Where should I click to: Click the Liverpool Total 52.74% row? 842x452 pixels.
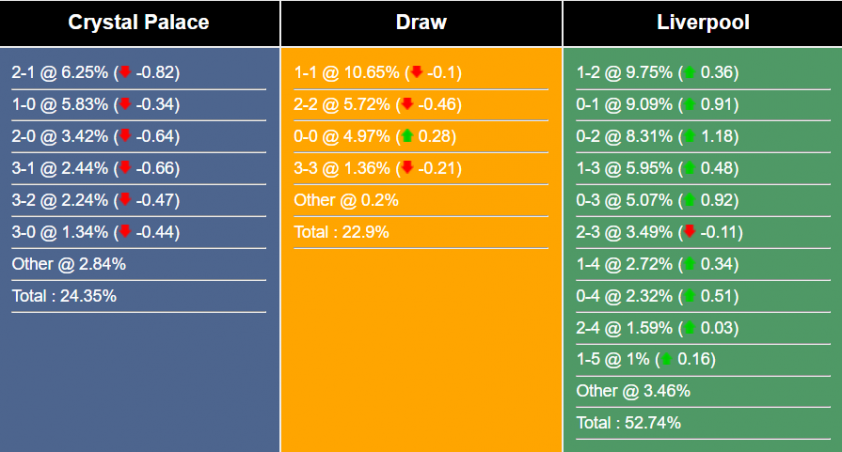[628, 422]
